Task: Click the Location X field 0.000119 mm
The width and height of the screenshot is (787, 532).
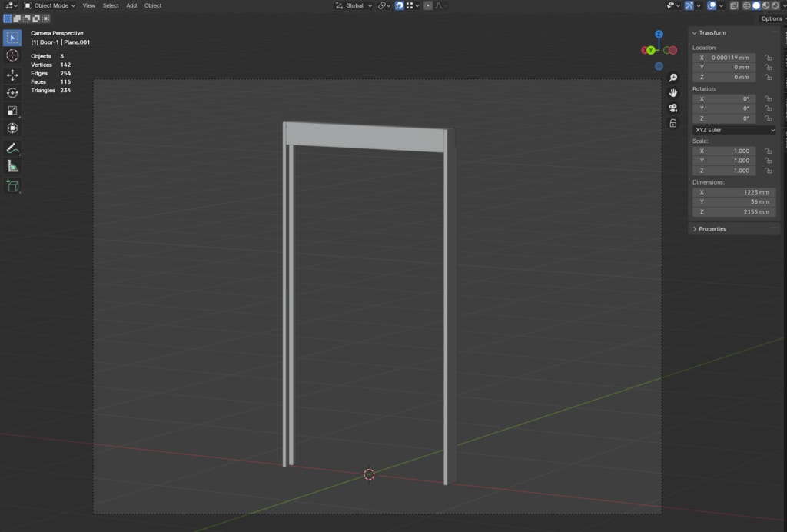Action: pyautogui.click(x=724, y=58)
